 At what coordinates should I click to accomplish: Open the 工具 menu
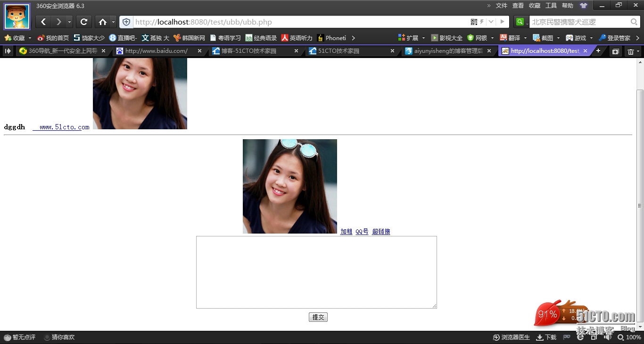[551, 6]
